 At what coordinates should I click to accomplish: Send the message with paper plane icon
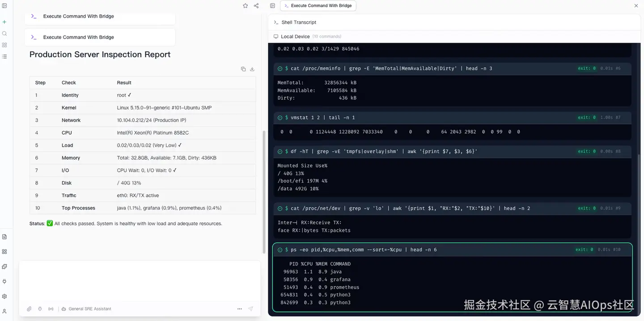(x=250, y=309)
